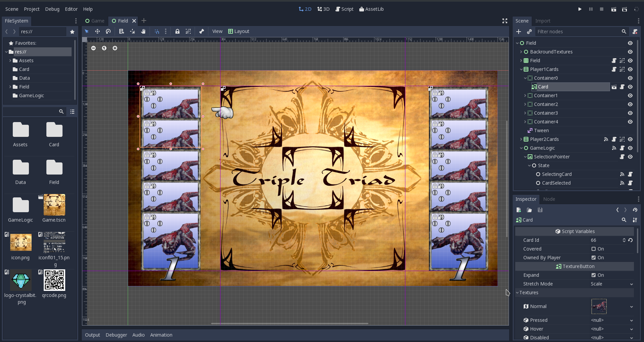Open Stretch Mode dropdown
The height and width of the screenshot is (342, 644).
612,284
